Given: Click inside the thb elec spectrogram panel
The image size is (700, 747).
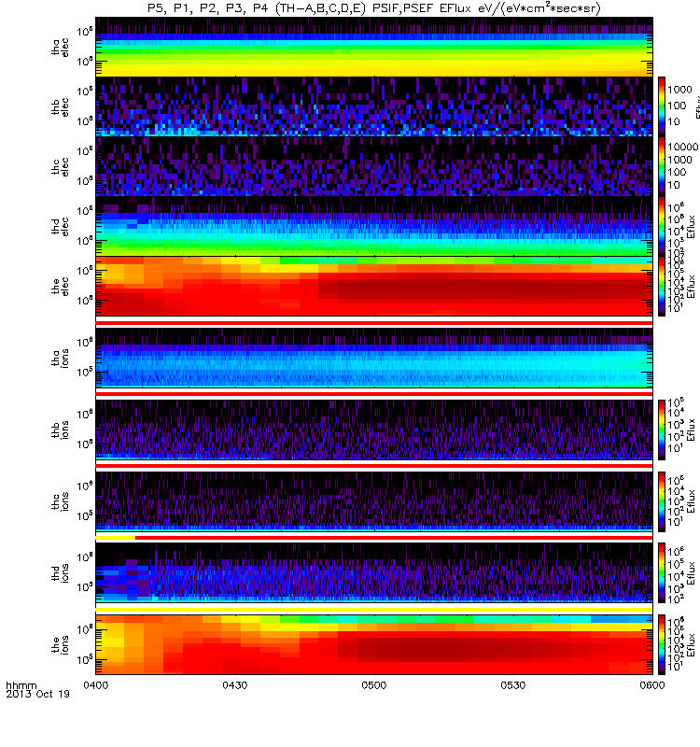Looking at the screenshot, I should click(374, 106).
